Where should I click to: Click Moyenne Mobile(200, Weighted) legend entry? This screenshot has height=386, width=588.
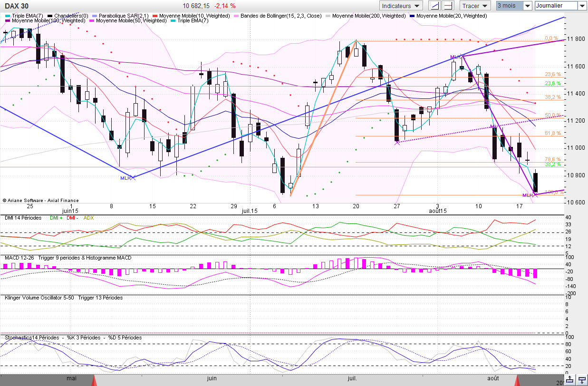(366, 16)
